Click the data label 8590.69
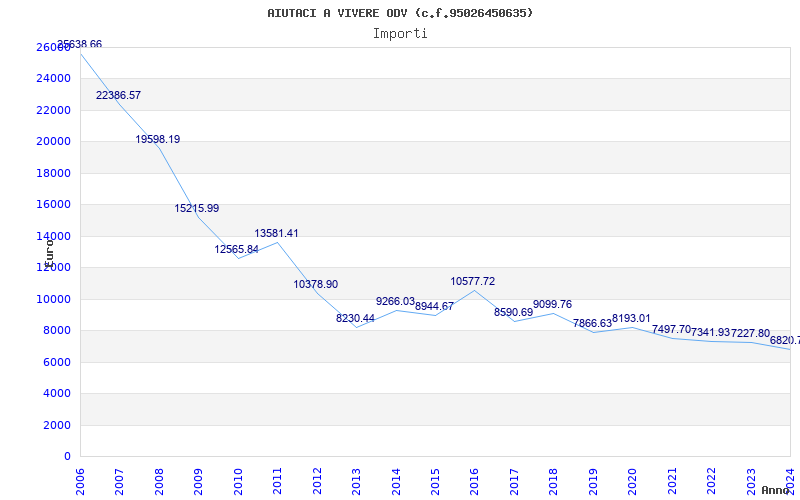The height and width of the screenshot is (500, 800). point(513,312)
